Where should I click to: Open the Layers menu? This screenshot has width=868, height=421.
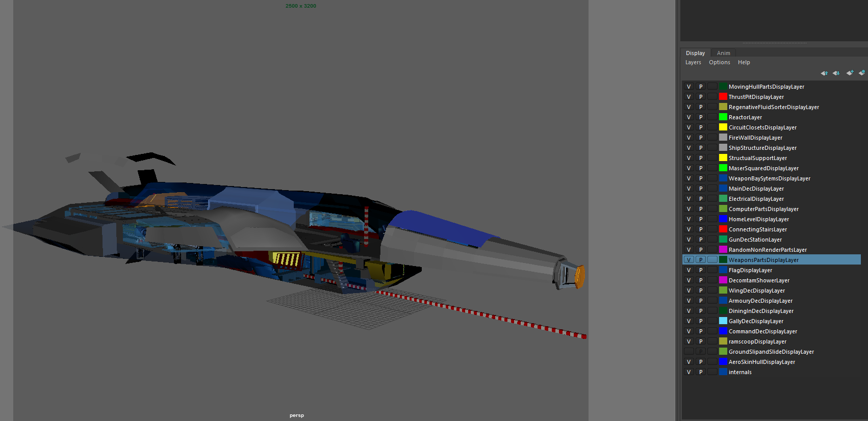(693, 63)
